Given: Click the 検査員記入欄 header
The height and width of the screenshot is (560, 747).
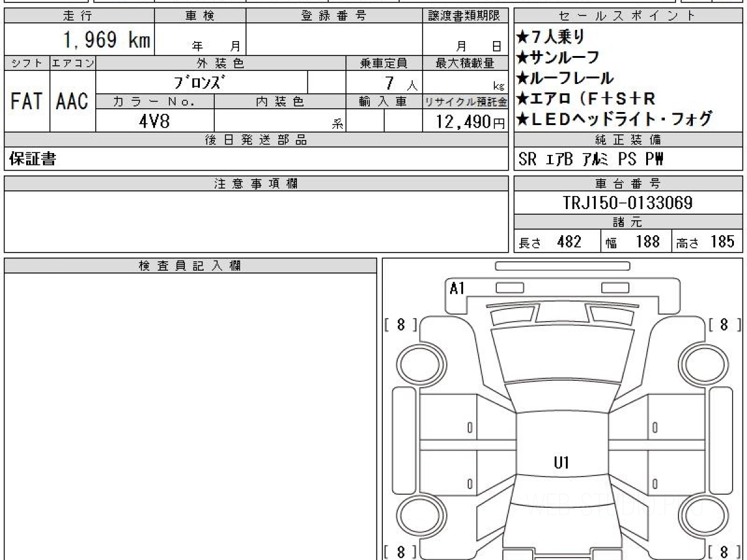Looking at the screenshot, I should [x=190, y=266].
